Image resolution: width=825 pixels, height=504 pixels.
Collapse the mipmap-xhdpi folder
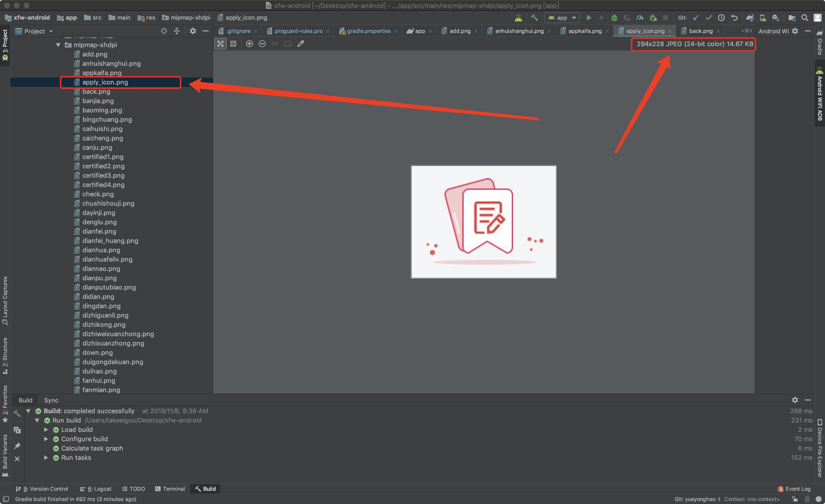pos(58,45)
